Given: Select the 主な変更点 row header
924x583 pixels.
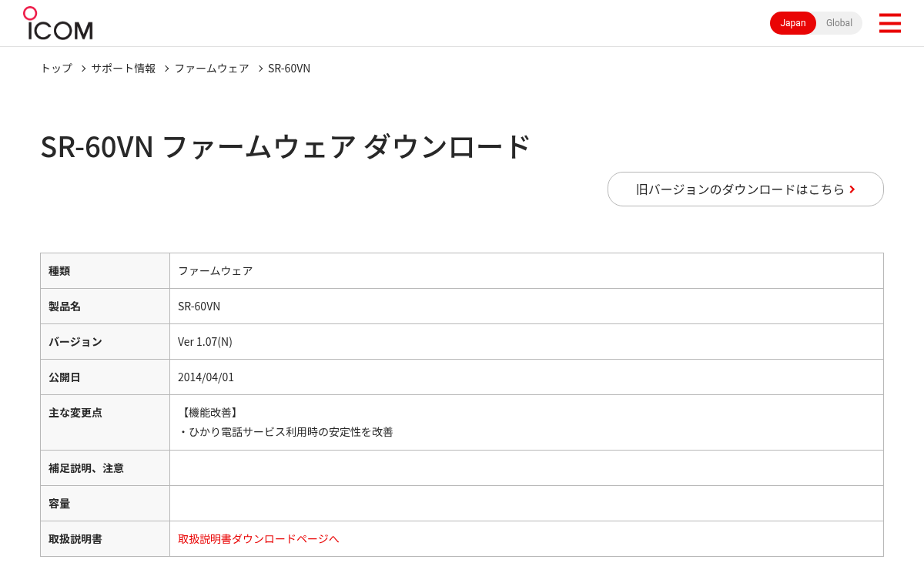Looking at the screenshot, I should coord(105,423).
